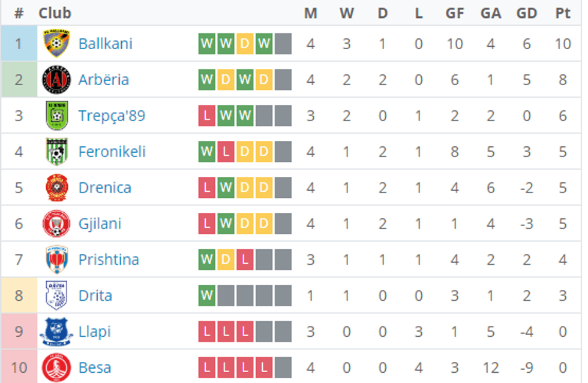Image resolution: width=588 pixels, height=383 pixels.
Task: Click the Llapi club badge
Action: coord(56,331)
